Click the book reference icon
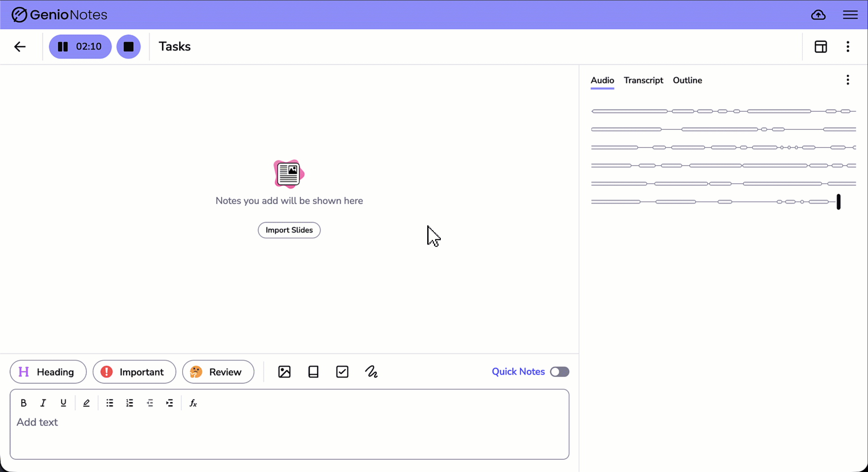Viewport: 868px width, 472px height. 313,372
